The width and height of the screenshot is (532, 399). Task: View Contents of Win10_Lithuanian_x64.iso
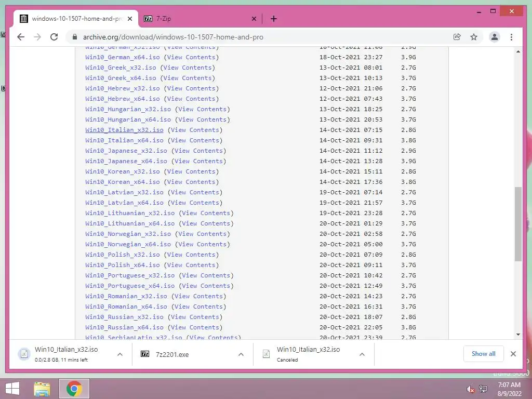point(206,223)
